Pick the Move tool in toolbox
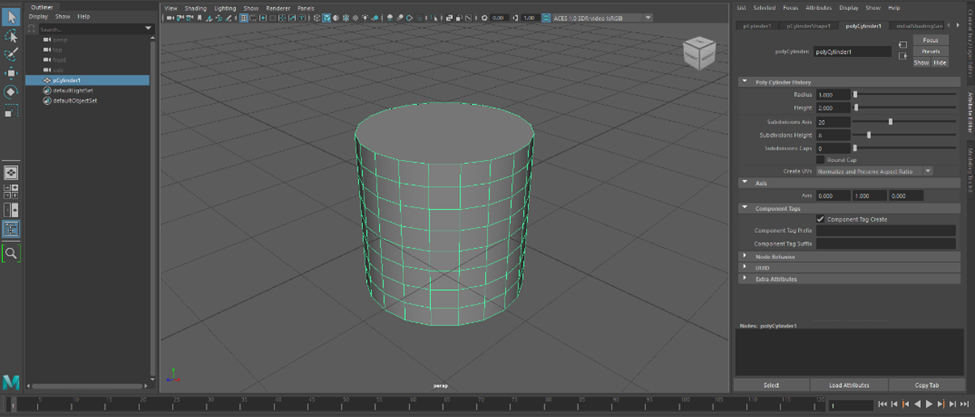 pos(11,74)
